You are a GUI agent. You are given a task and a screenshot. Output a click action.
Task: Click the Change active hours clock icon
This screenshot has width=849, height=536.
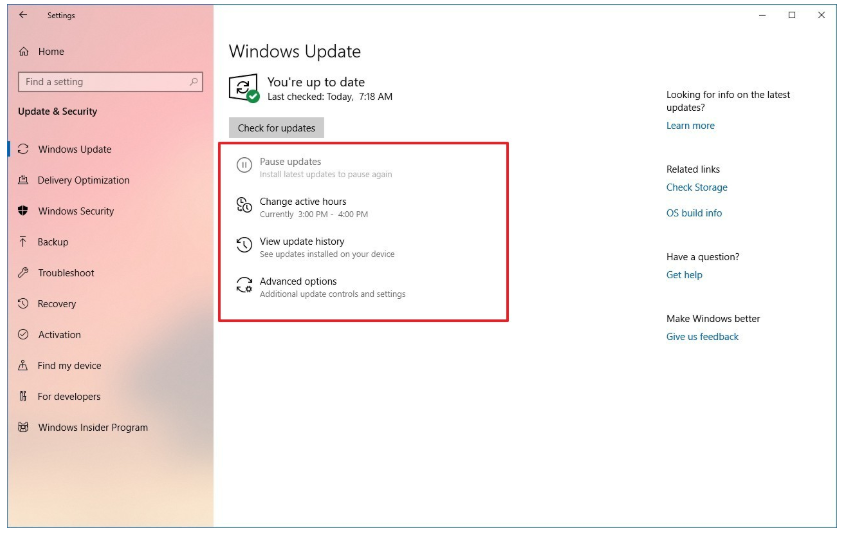point(244,206)
